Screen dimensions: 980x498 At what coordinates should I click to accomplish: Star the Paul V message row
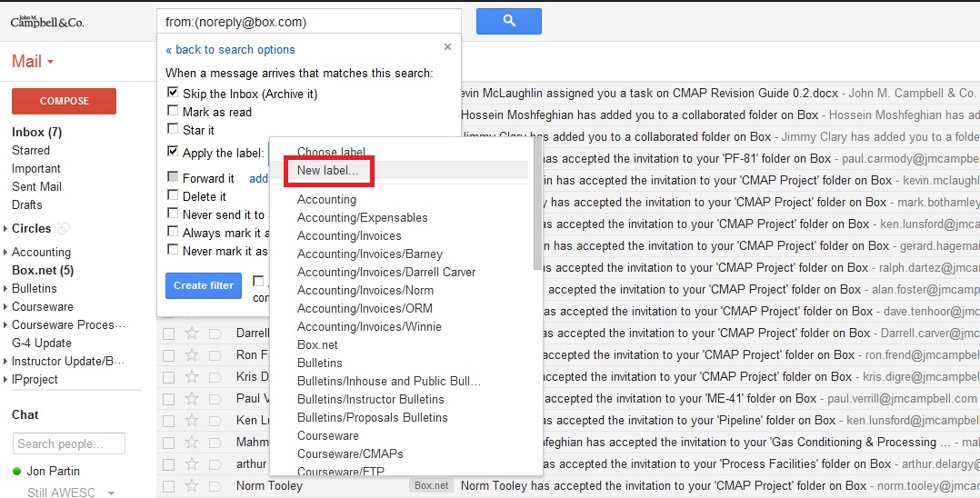coord(192,399)
